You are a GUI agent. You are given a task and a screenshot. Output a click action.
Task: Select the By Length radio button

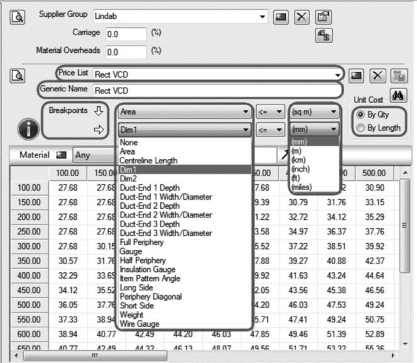(360, 128)
